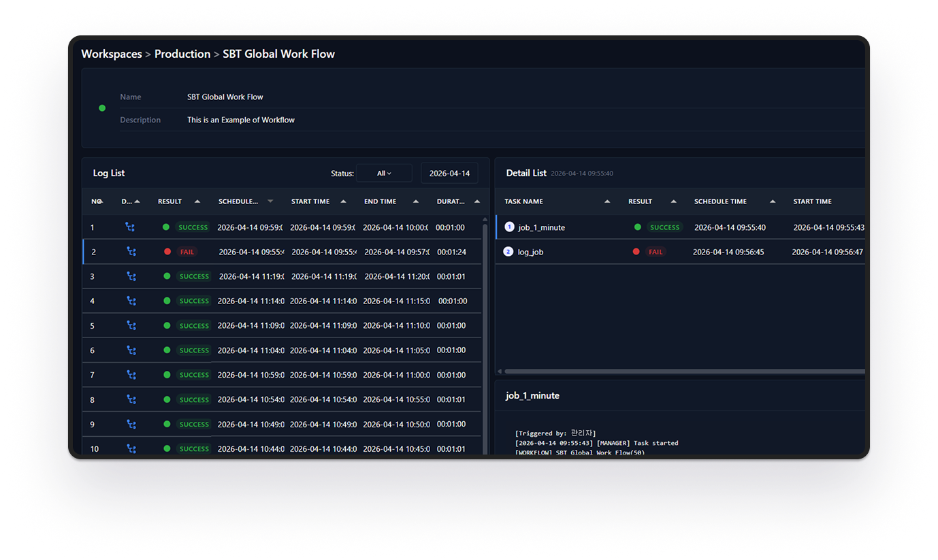The image size is (938, 560).
Task: Sort Log List by DURATION column arrow
Action: click(477, 201)
